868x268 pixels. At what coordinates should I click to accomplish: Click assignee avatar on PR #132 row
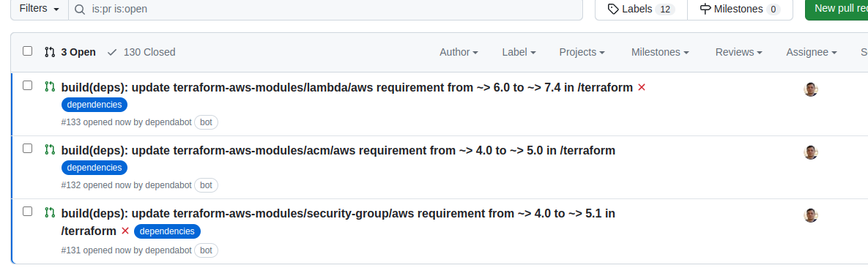(810, 153)
